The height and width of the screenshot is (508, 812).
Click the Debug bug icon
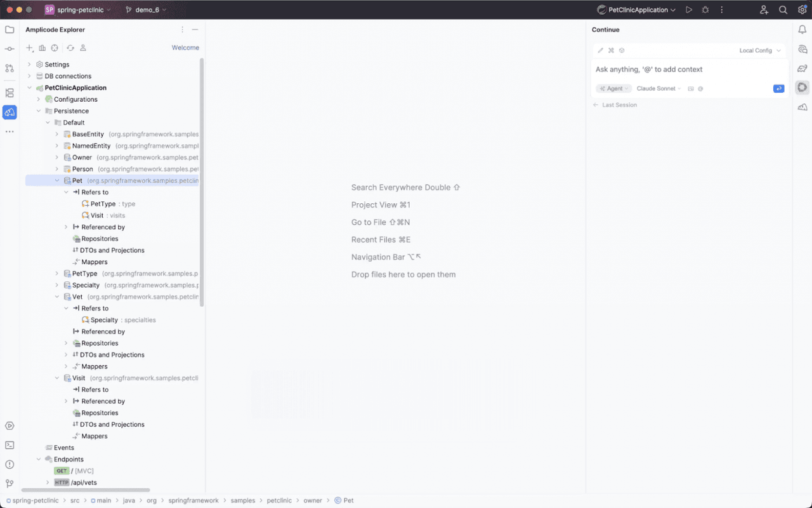point(705,10)
